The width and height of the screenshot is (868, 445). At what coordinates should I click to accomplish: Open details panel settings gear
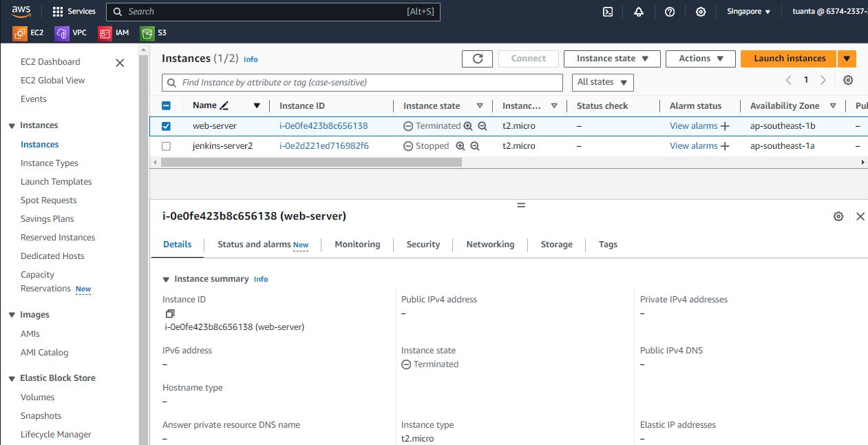click(x=838, y=216)
